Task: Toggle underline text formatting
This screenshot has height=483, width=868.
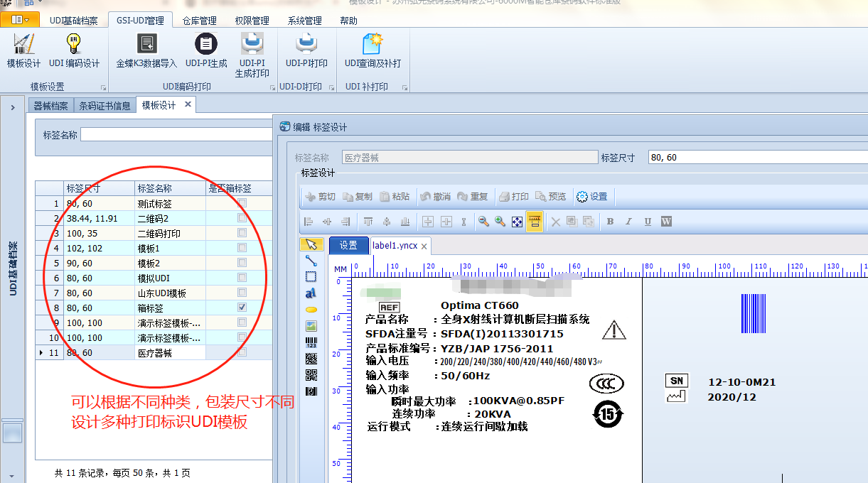Action: point(648,222)
